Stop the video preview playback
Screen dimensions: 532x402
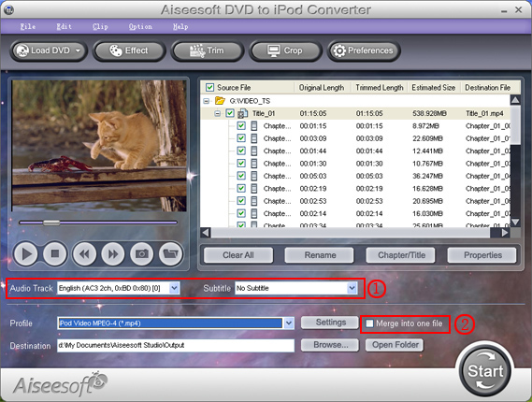click(54, 253)
